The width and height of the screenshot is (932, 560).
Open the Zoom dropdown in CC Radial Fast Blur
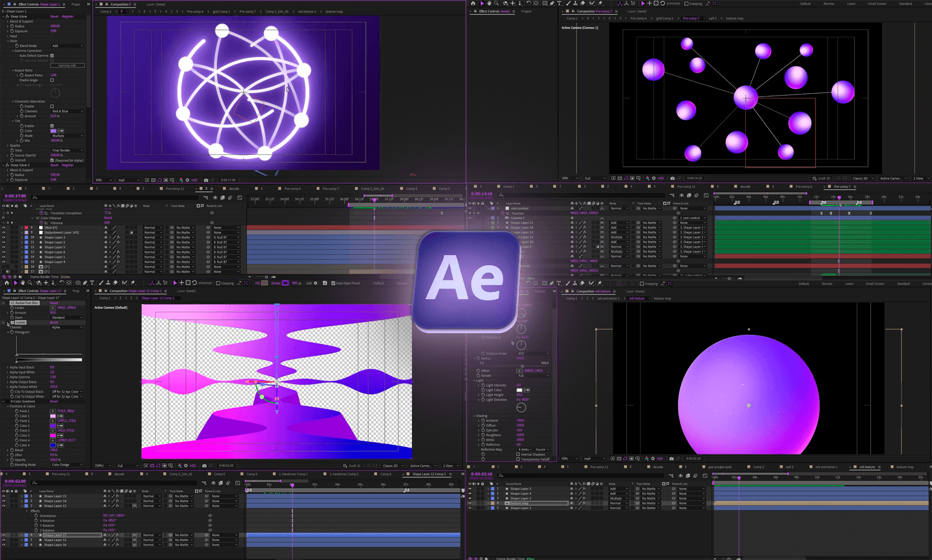point(67,317)
